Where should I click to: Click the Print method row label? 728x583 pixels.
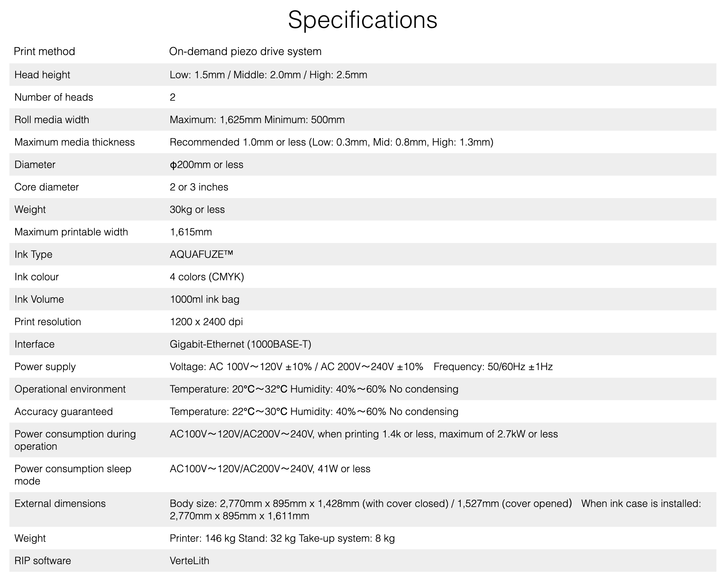point(45,51)
